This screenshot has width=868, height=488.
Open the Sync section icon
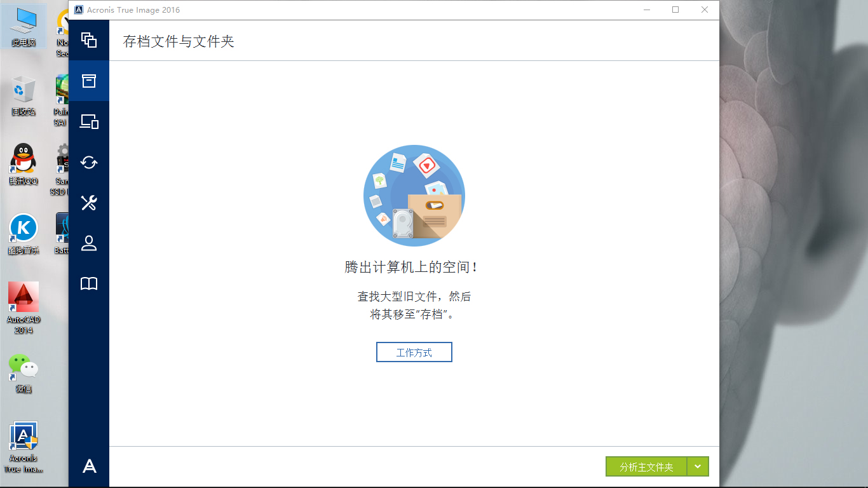(x=89, y=162)
